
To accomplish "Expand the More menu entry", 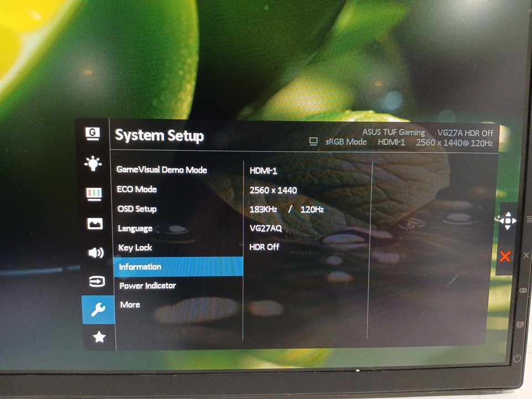I will (130, 305).
